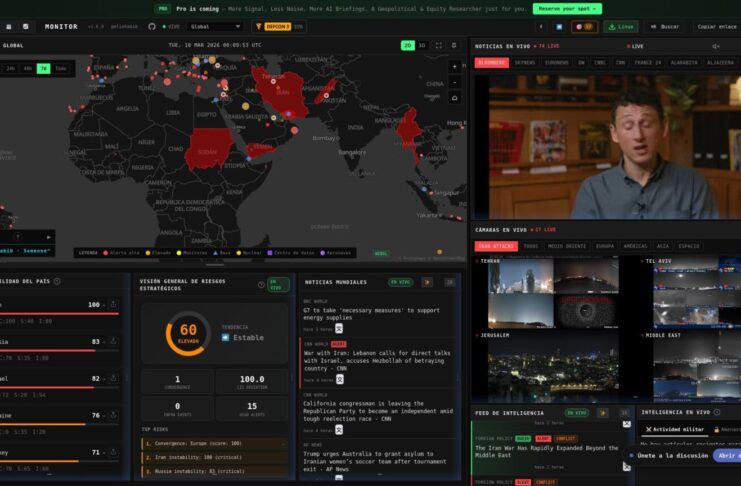The height and width of the screenshot is (486, 741).
Task: Open the GitHub repository icon
Action: (152, 26)
